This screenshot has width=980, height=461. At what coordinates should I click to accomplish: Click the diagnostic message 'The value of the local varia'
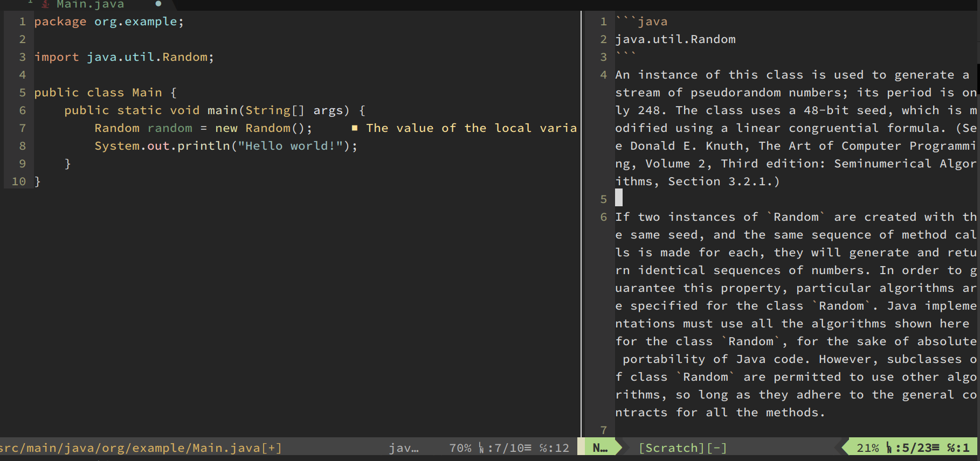[471, 128]
